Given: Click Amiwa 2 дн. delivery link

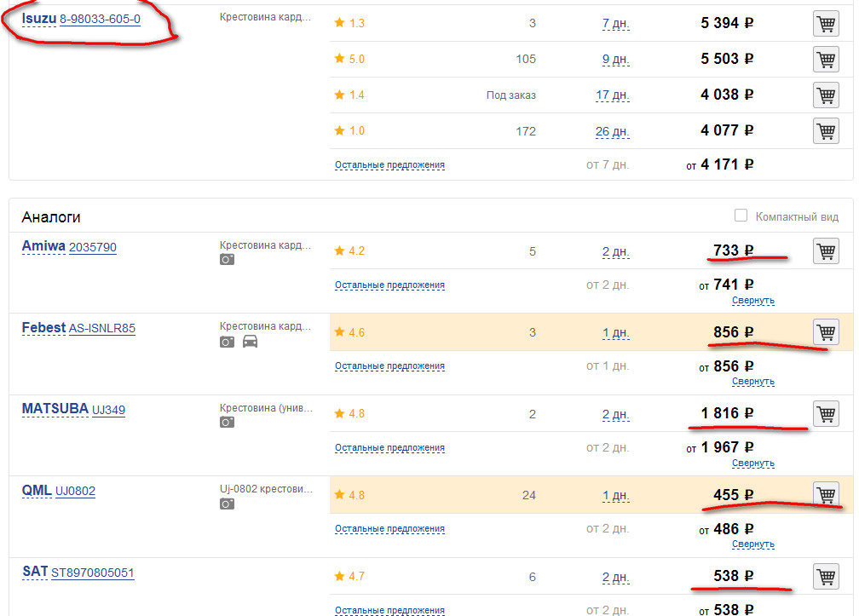Looking at the screenshot, I should coord(616,252).
